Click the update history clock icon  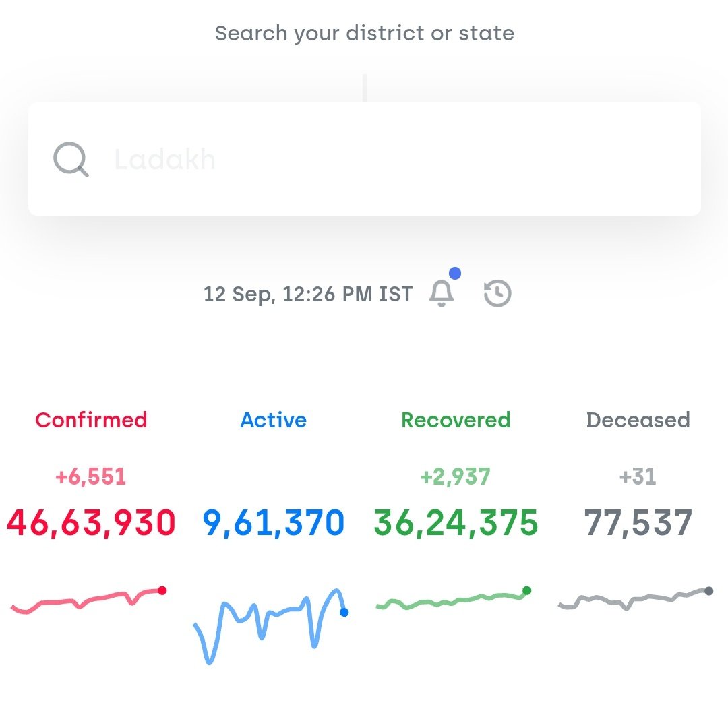tap(496, 292)
